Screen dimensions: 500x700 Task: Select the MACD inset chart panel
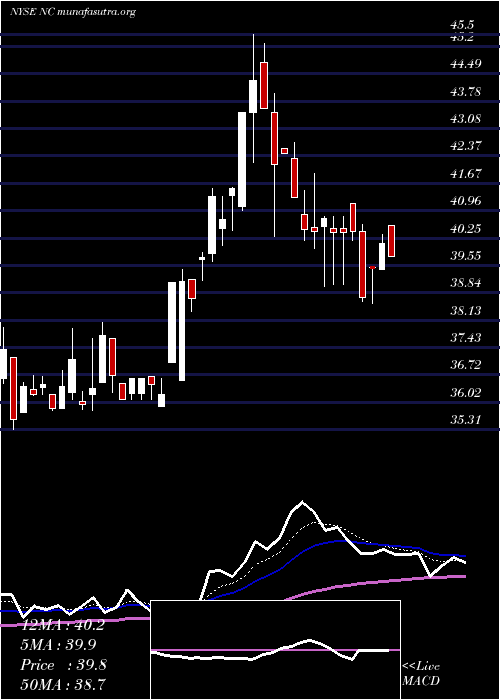point(275,650)
